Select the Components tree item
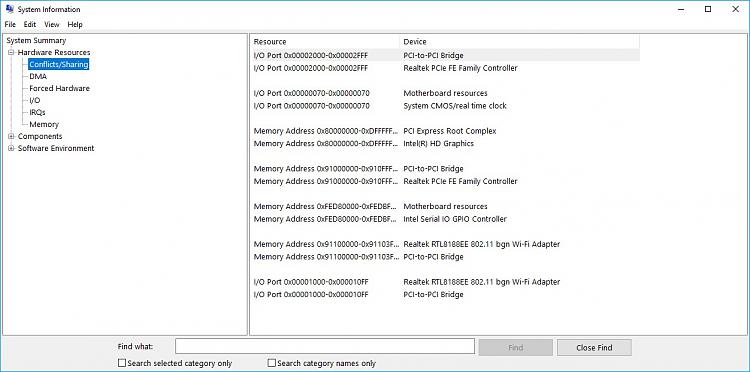Screen dimensions: 750x372 40,136
